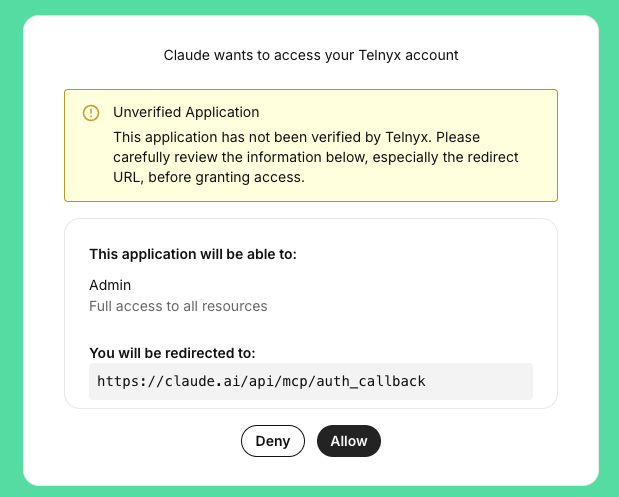This screenshot has height=497, width=619.
Task: Click the 'Admin' permission label
Action: [110, 285]
